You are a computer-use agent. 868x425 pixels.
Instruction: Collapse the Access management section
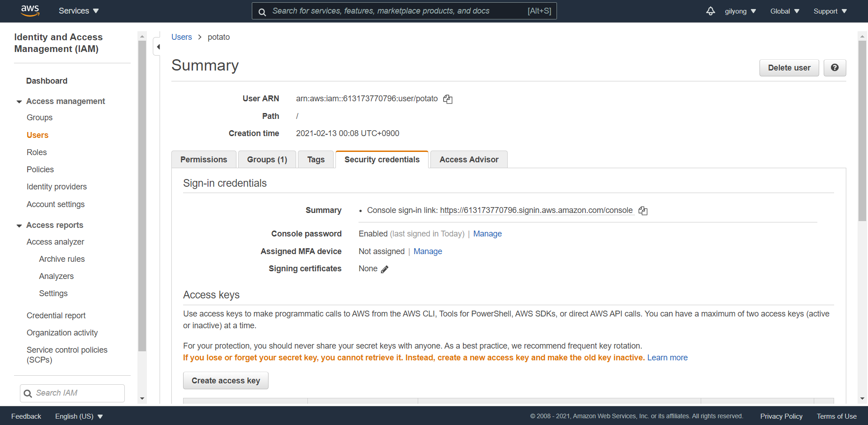point(19,102)
